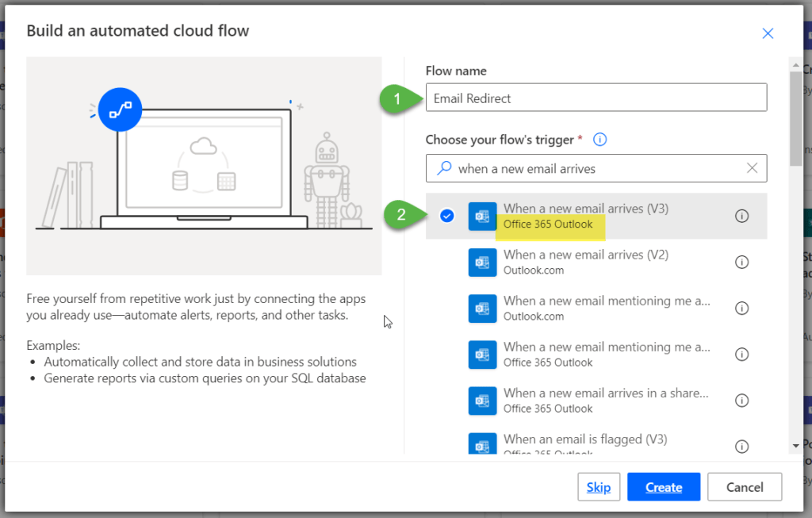Click the scrollbar down arrow in the dialog
This screenshot has width=812, height=518.
click(795, 446)
